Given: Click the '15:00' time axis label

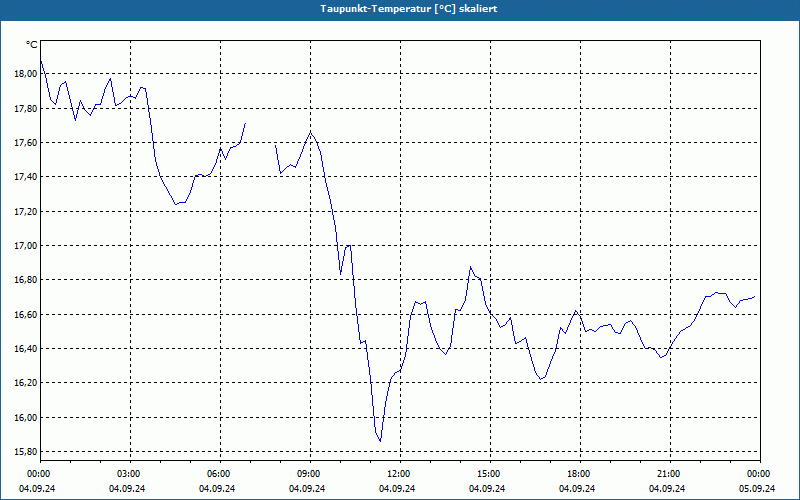Looking at the screenshot, I should coord(490,474).
